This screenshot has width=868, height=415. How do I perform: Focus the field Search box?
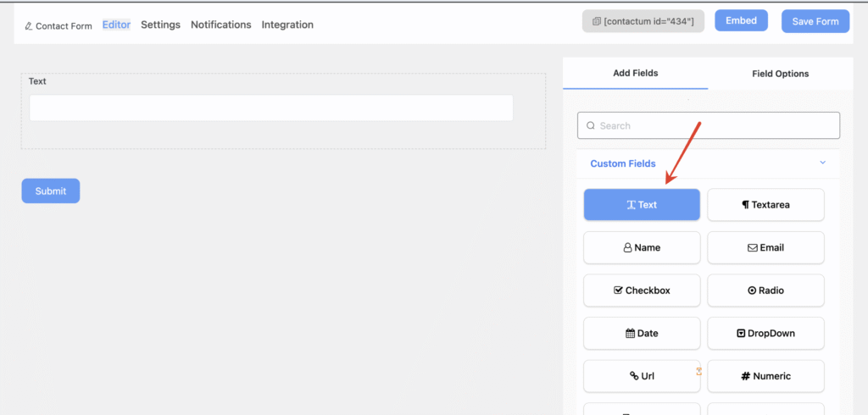point(708,125)
